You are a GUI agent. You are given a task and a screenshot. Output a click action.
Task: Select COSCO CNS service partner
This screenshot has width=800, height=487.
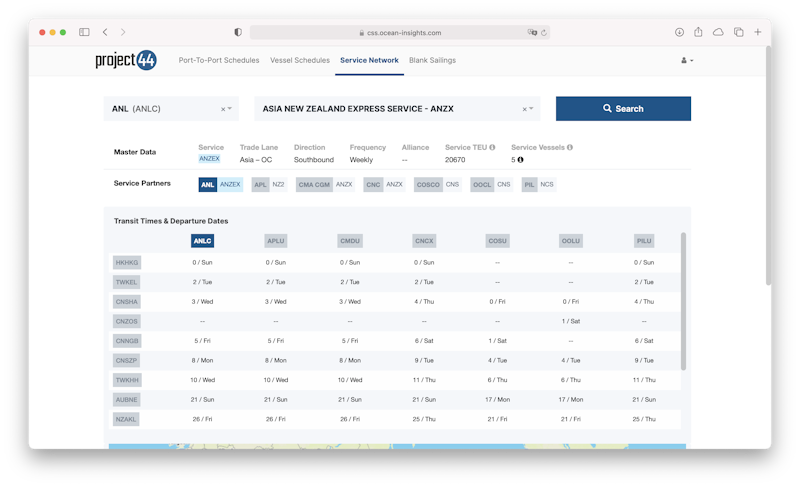tap(436, 185)
